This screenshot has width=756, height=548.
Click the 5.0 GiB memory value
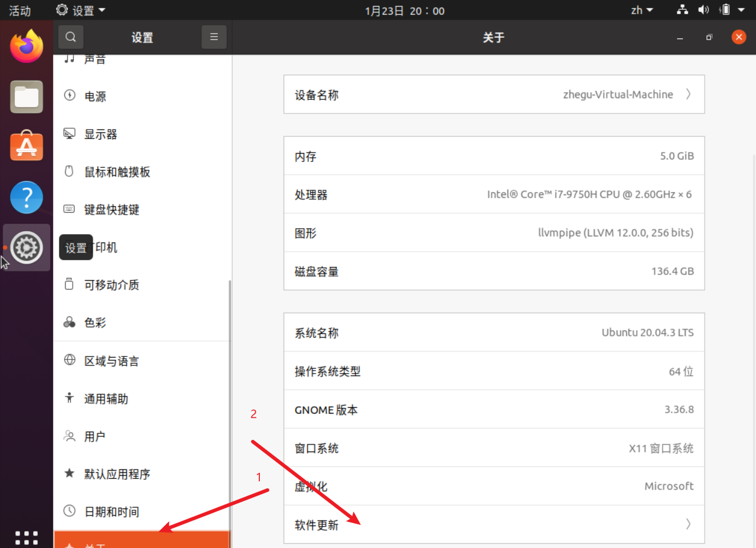point(677,156)
